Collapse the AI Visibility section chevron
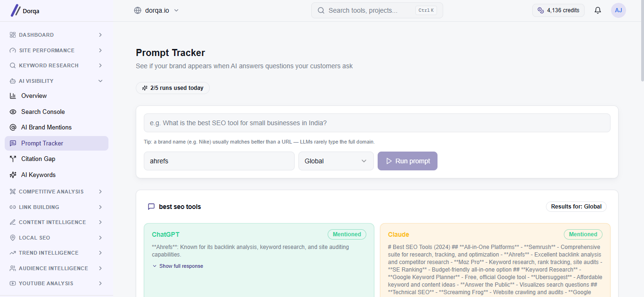The width and height of the screenshot is (644, 297). point(100,81)
